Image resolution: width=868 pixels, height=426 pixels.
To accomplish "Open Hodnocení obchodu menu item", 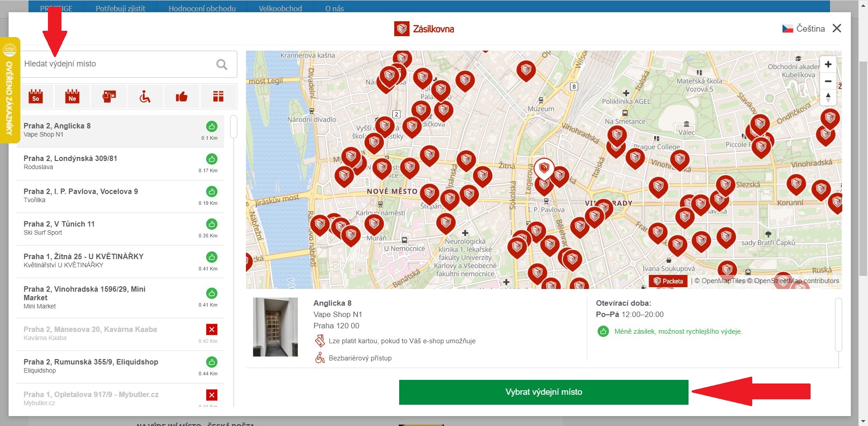I will tap(202, 8).
